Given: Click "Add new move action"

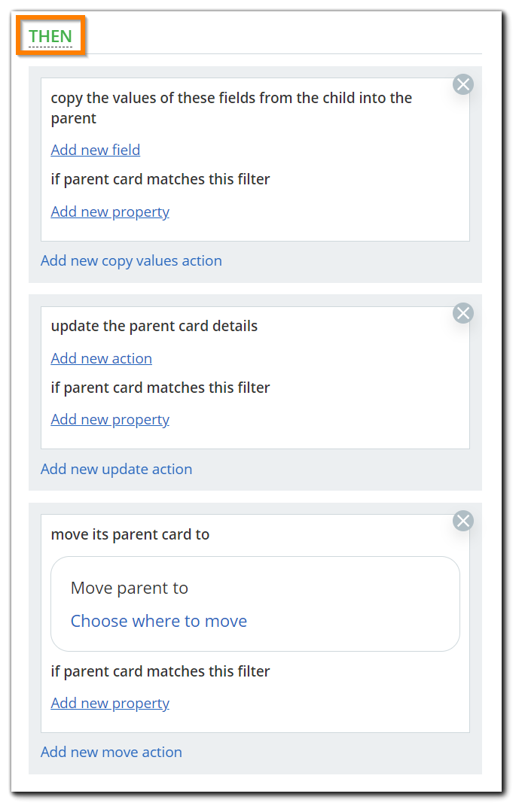Looking at the screenshot, I should (x=111, y=752).
